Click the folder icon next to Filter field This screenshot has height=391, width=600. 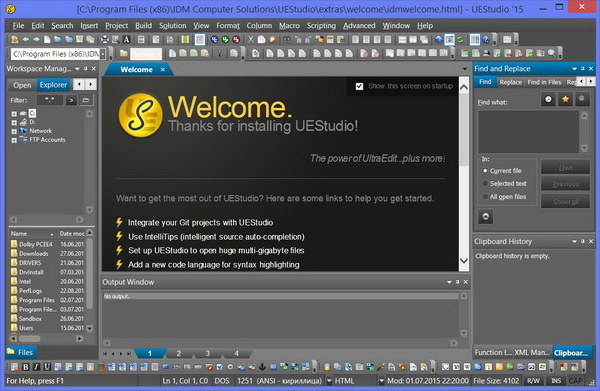click(86, 100)
